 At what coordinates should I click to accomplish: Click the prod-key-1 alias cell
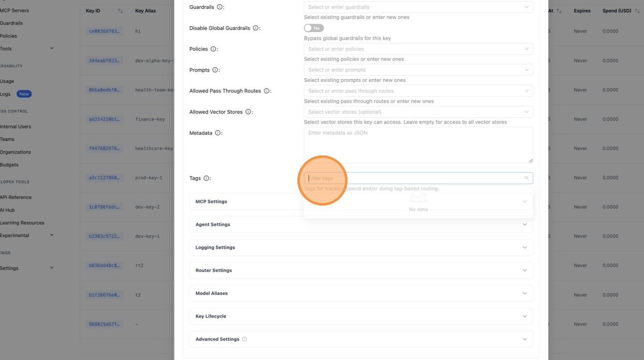coord(149,178)
